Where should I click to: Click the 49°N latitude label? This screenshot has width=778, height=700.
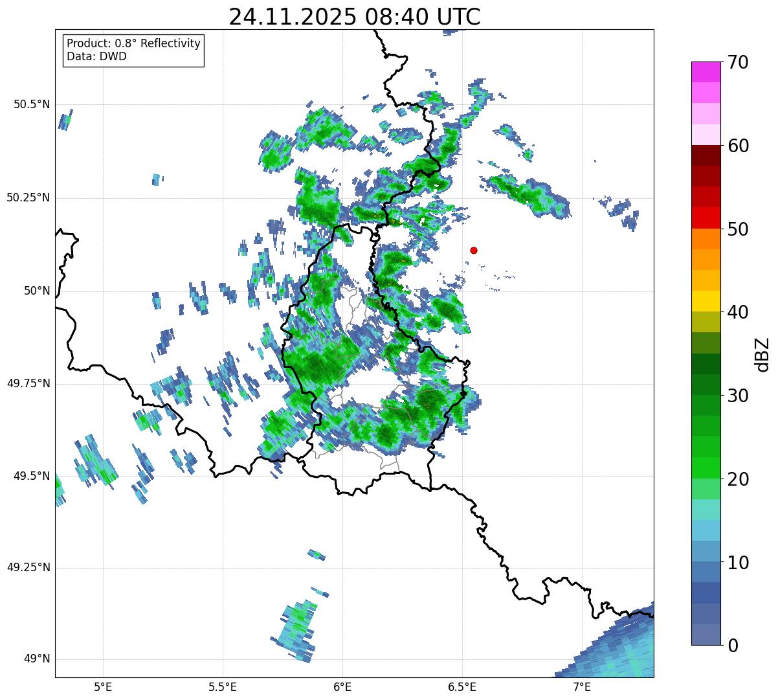[x=38, y=659]
